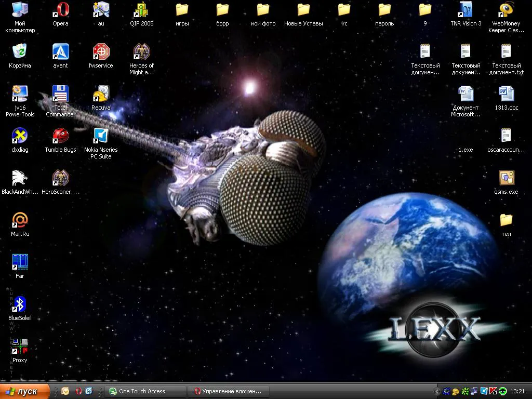
Task: Launch Nokia Nseries PC Suite shortcut
Action: [x=101, y=143]
